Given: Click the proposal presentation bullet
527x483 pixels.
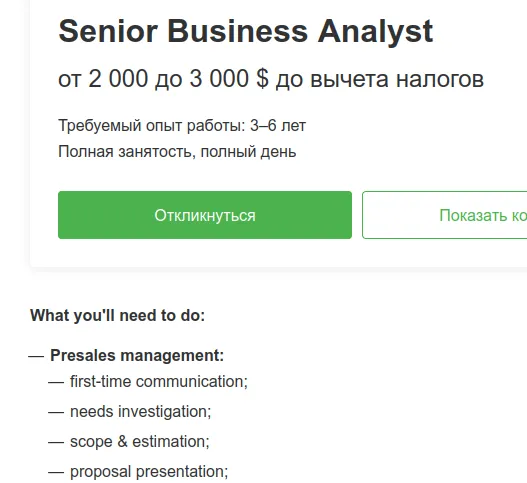Looking at the screenshot, I should [x=149, y=472].
